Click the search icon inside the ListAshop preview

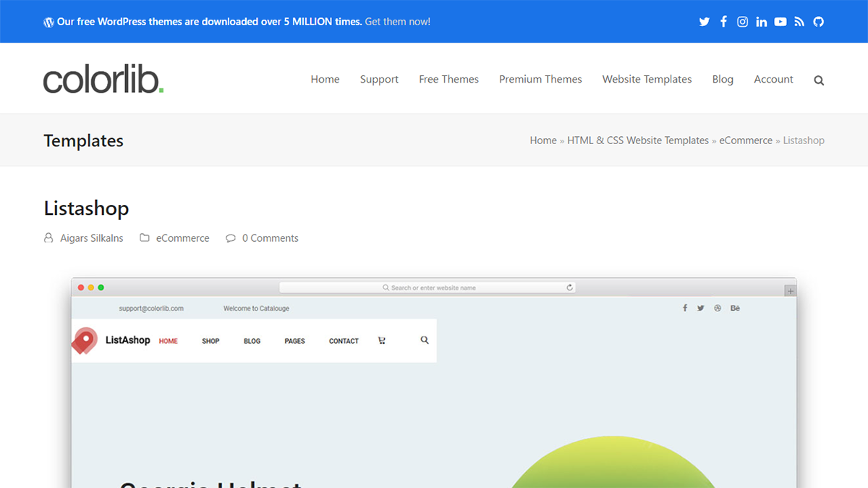click(424, 340)
